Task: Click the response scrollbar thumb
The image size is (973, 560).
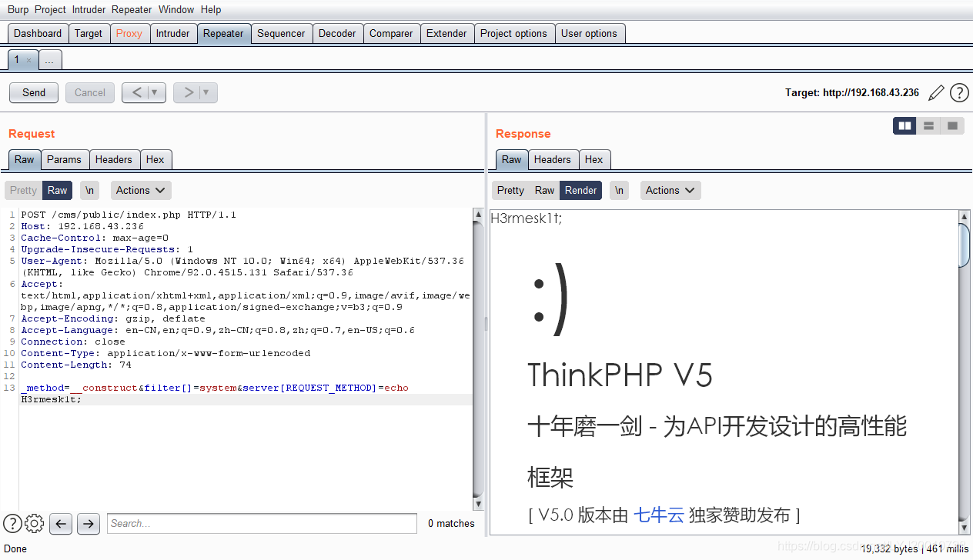Action: (965, 245)
